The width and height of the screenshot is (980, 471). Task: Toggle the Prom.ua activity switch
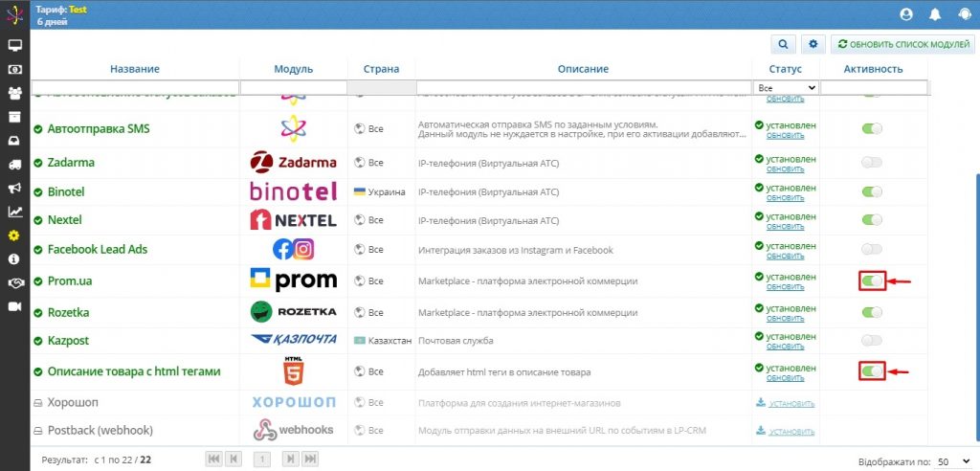click(x=872, y=281)
